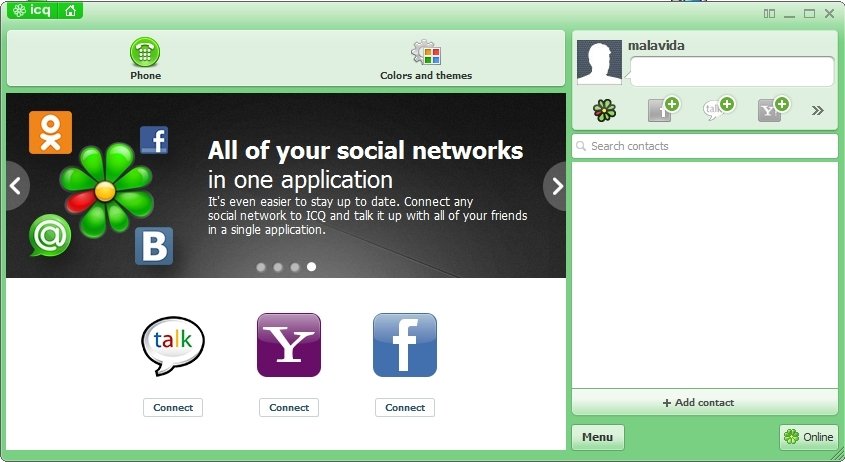Click the Yahoo logo
Image resolution: width=845 pixels, height=462 pixels.
tap(289, 345)
